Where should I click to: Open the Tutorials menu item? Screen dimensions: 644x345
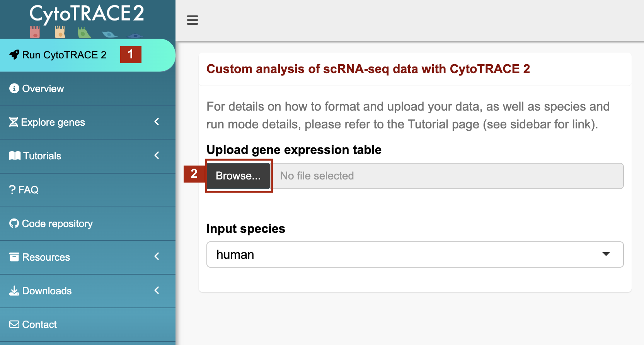(x=88, y=156)
